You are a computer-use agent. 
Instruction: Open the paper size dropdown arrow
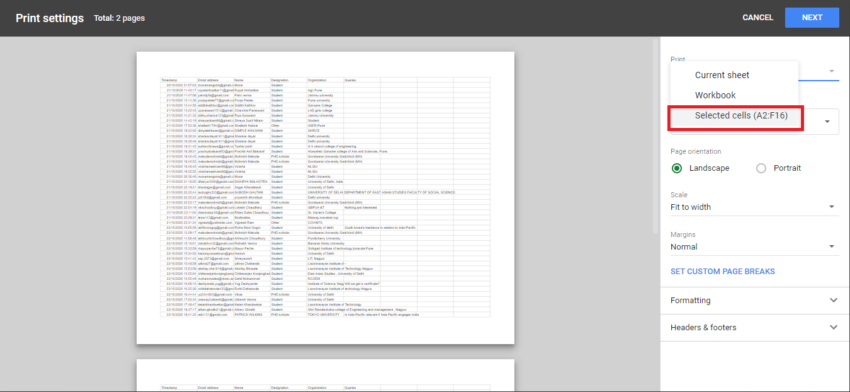[x=827, y=121]
